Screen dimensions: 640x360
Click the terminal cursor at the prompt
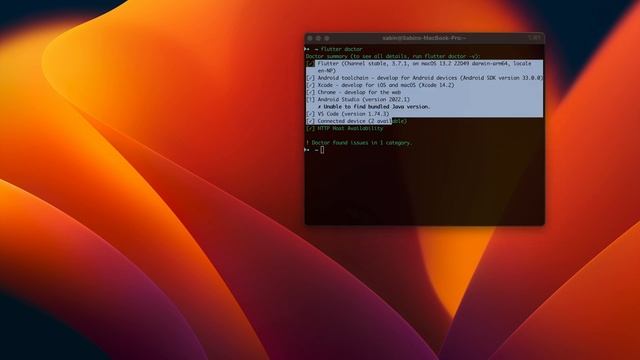pyautogui.click(x=322, y=150)
